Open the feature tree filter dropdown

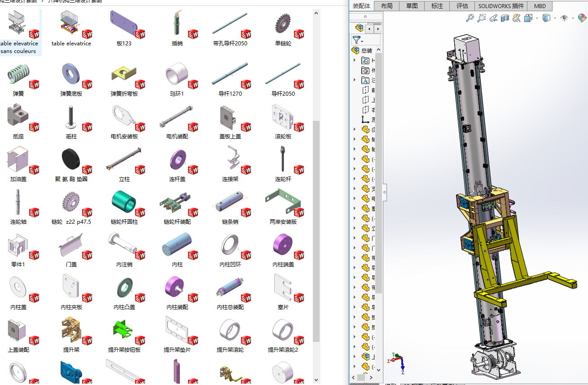tap(358, 40)
